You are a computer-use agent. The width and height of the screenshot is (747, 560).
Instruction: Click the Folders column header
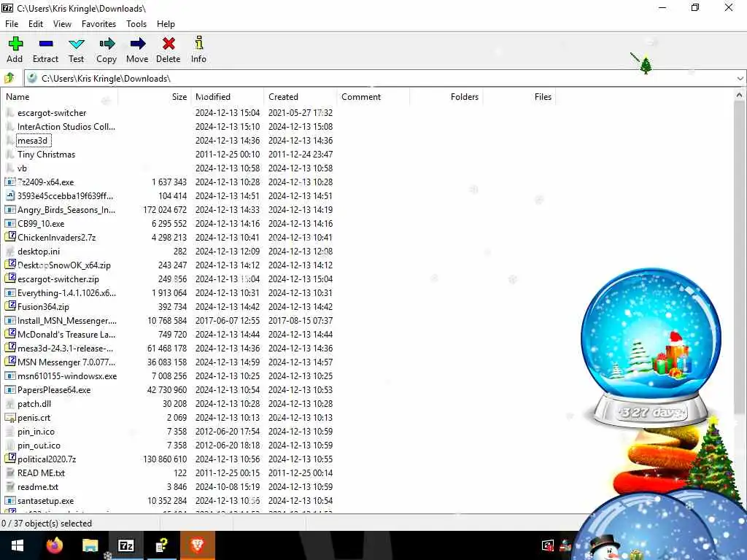pyautogui.click(x=446, y=97)
